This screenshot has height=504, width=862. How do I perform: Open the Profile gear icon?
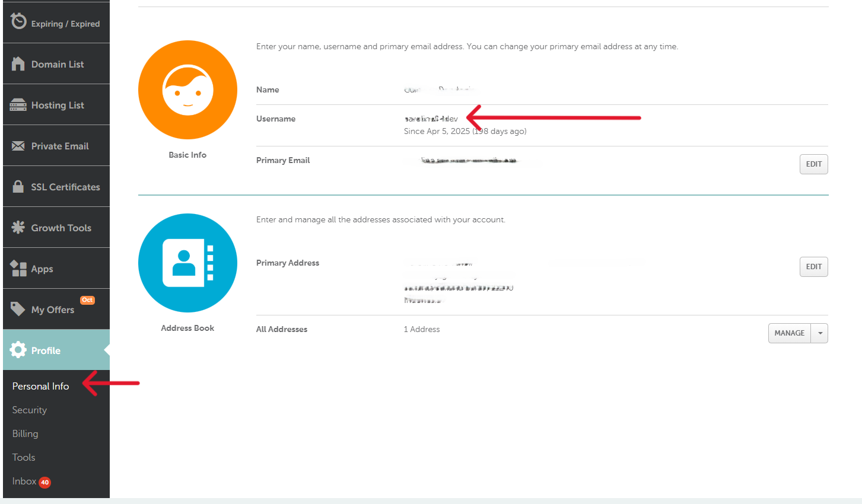coord(17,350)
